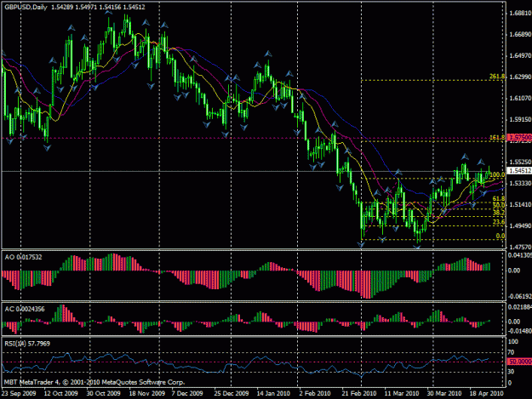Select the 1.68810 price axis label
This screenshot has width=532, height=399.
[520, 14]
